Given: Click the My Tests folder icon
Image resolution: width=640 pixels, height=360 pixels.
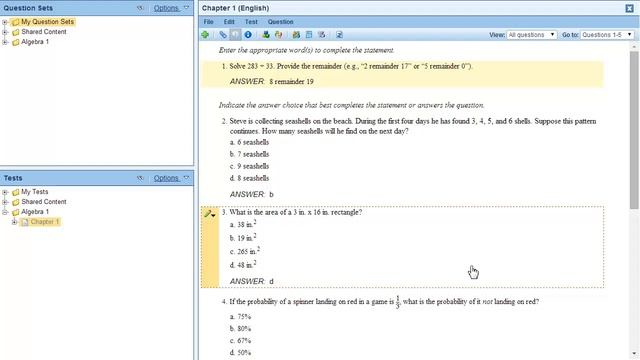Looking at the screenshot, I should pyautogui.click(x=16, y=192).
